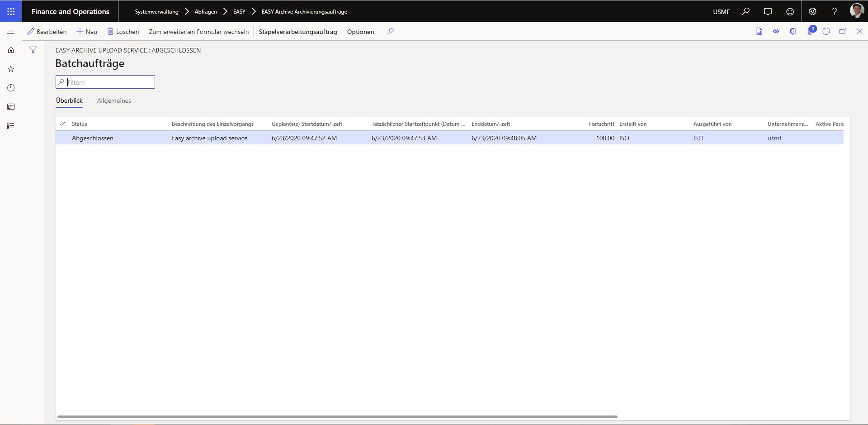Open the Optionen menu
868x425 pixels.
pos(360,32)
